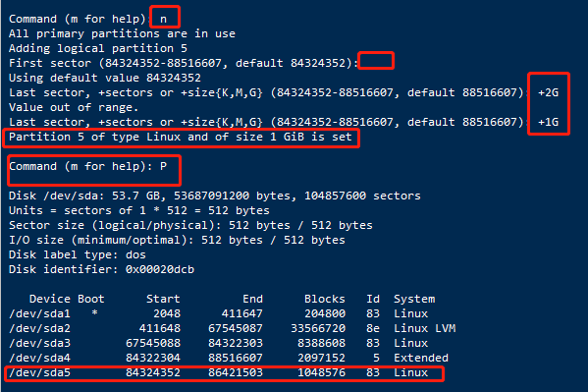This screenshot has width=588, height=392.
Task: Click the 'Units = sectors of 1 * 512' line
Action: 139,210
